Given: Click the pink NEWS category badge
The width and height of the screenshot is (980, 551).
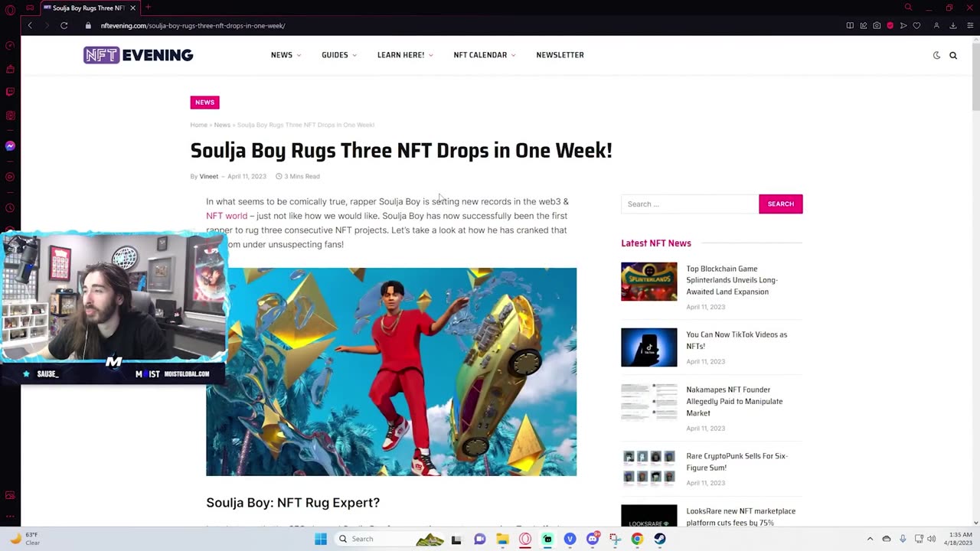Looking at the screenshot, I should pyautogui.click(x=204, y=103).
